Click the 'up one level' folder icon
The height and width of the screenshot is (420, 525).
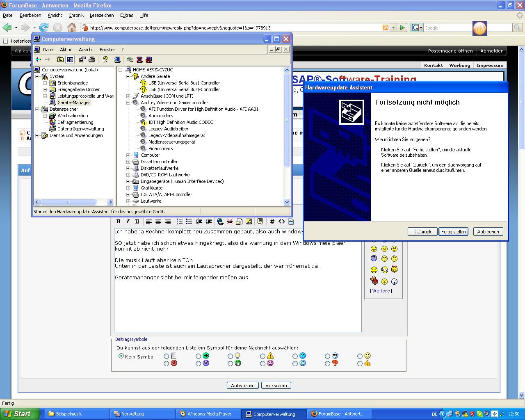[60, 59]
